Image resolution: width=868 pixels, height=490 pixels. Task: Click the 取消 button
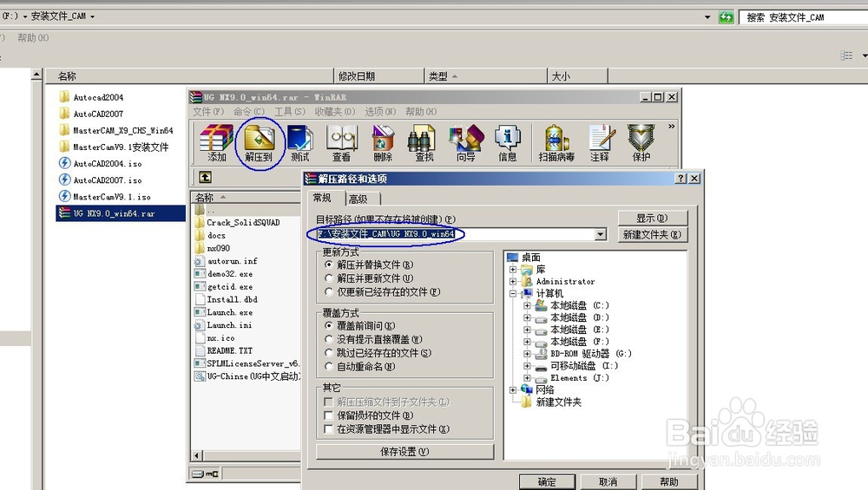click(608, 481)
